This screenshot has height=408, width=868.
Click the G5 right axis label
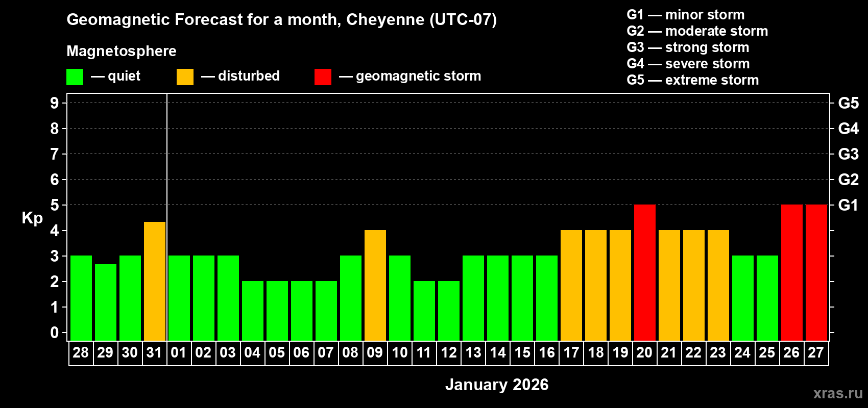849,103
